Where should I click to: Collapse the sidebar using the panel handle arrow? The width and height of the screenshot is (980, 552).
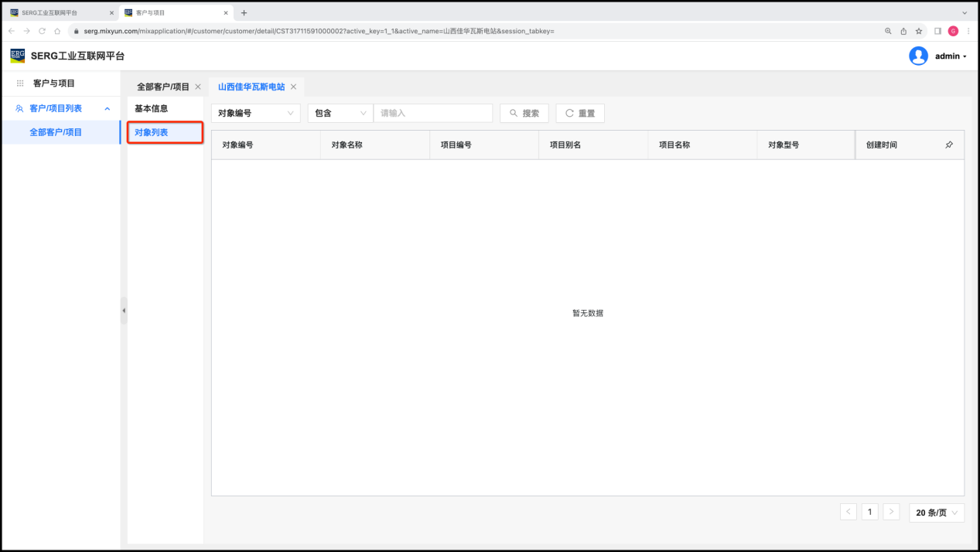point(124,310)
